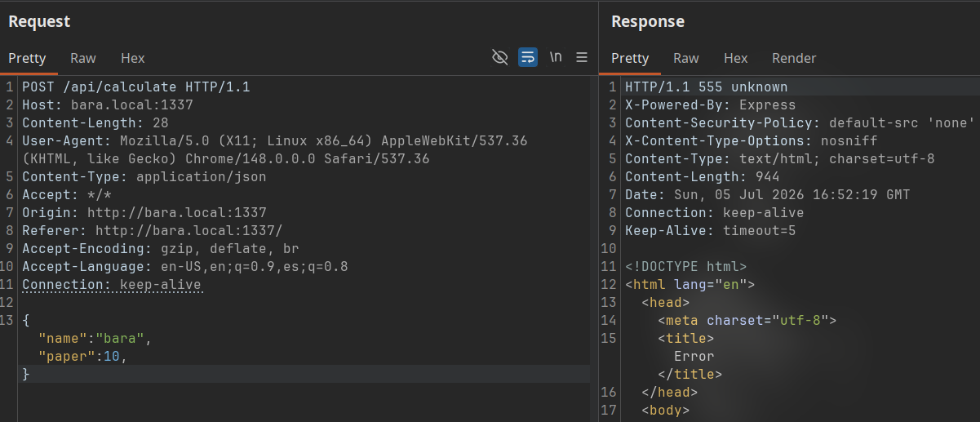This screenshot has height=422, width=980.
Task: Click the Date response header line
Action: click(768, 194)
